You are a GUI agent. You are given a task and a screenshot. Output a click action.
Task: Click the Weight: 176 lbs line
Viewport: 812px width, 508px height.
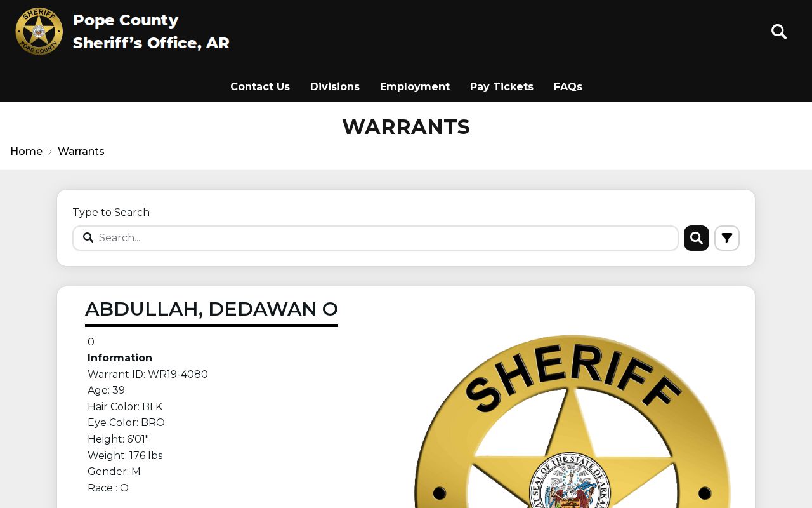[125, 455]
